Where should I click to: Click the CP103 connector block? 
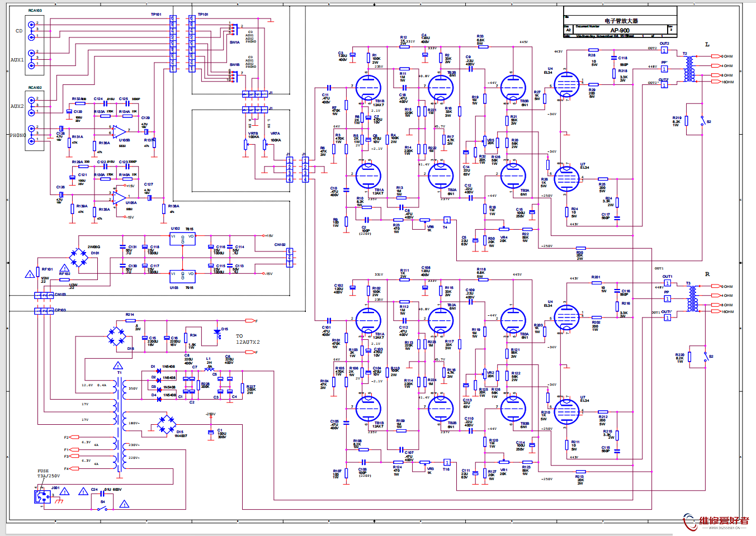(44, 310)
